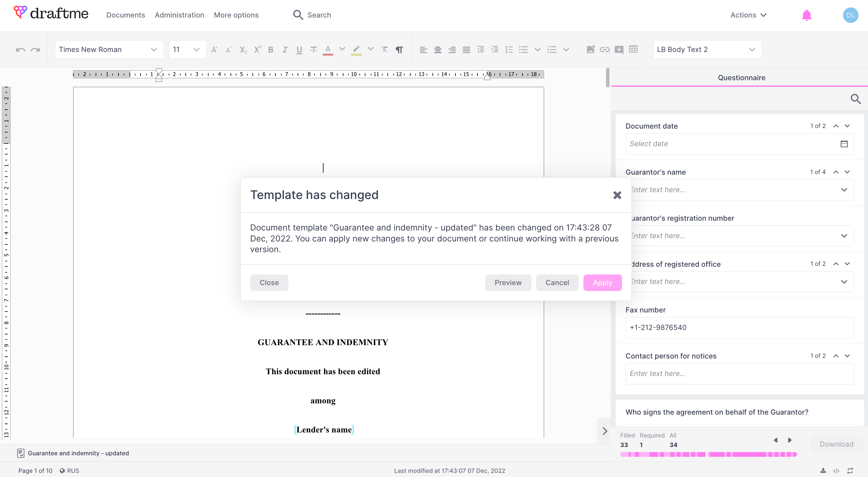
Task: Click the undo arrow icon
Action: (20, 50)
